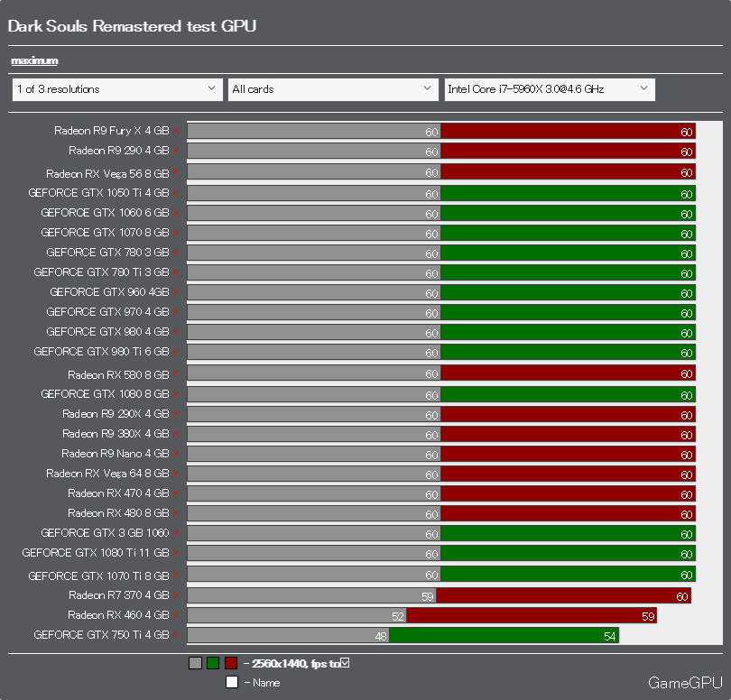Screen dimensions: 731x700
Task: Remove Radeon RX 480 8 GB with its red X
Action: (176, 513)
